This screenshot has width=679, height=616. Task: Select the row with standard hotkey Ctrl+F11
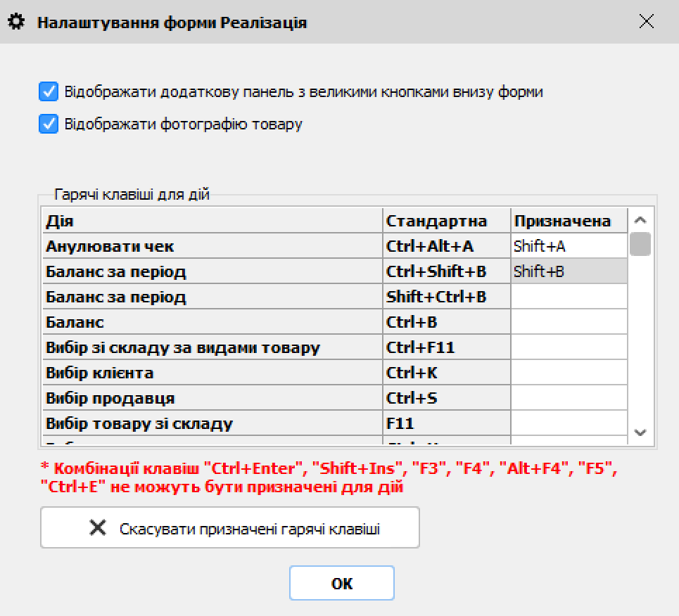(x=211, y=347)
